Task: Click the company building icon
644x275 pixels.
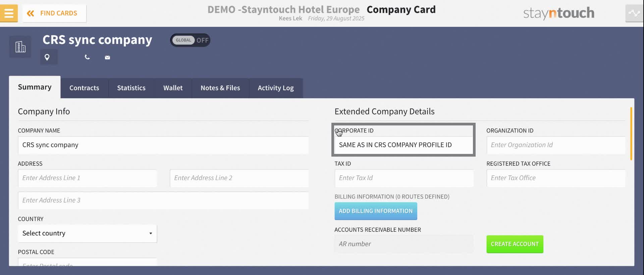Action: click(20, 47)
